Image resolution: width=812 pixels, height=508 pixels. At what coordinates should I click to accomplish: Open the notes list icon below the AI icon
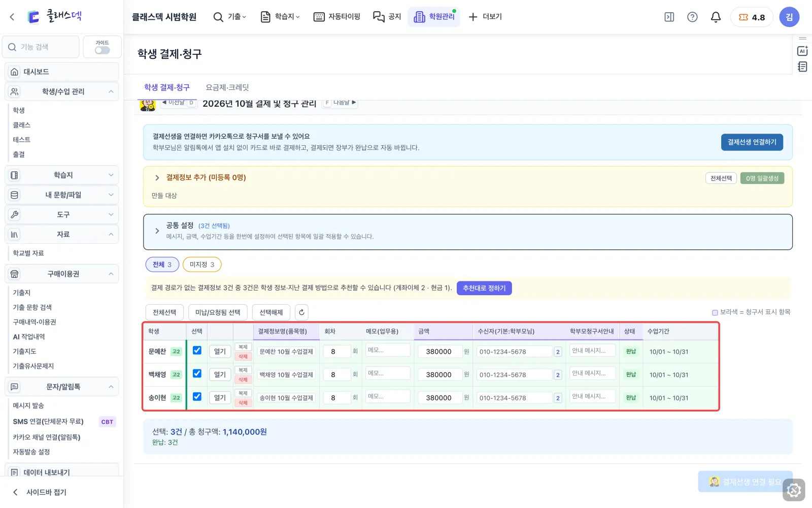pos(802,67)
